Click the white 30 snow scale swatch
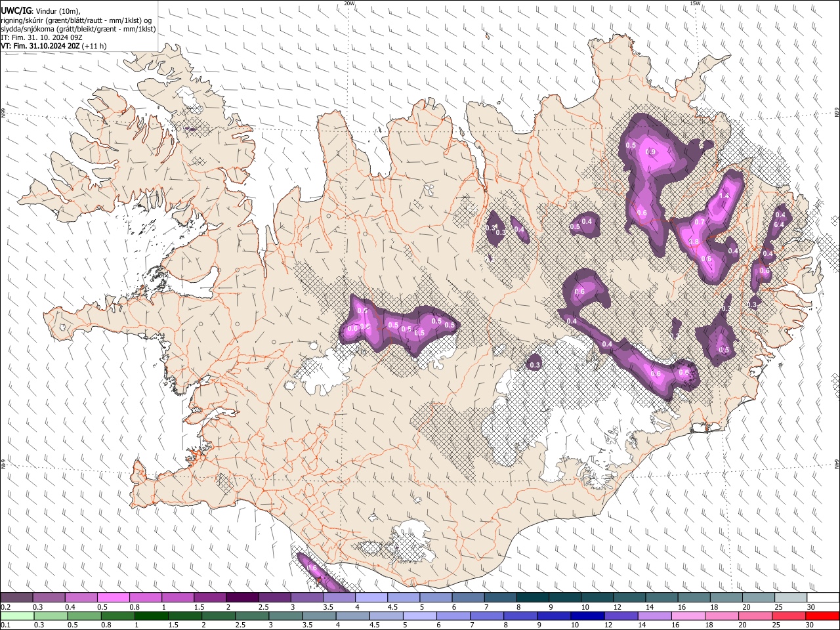Viewport: 840px width, 630px height. 823,597
